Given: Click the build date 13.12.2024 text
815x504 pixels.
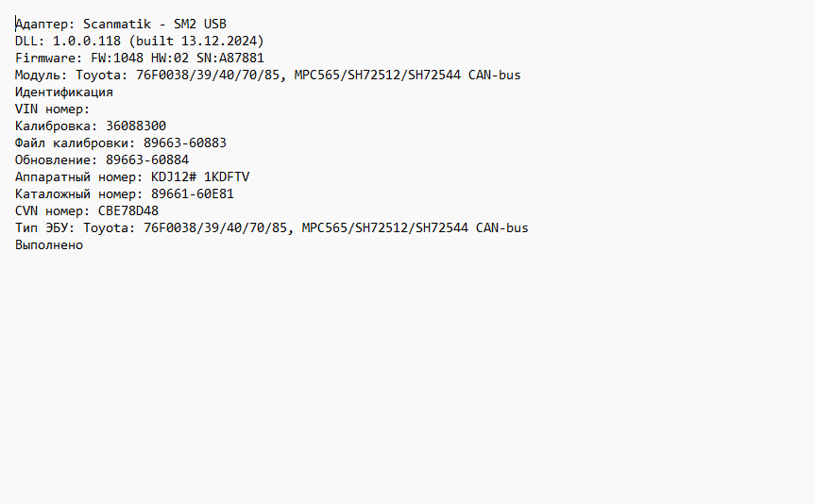Looking at the screenshot, I should point(218,41).
